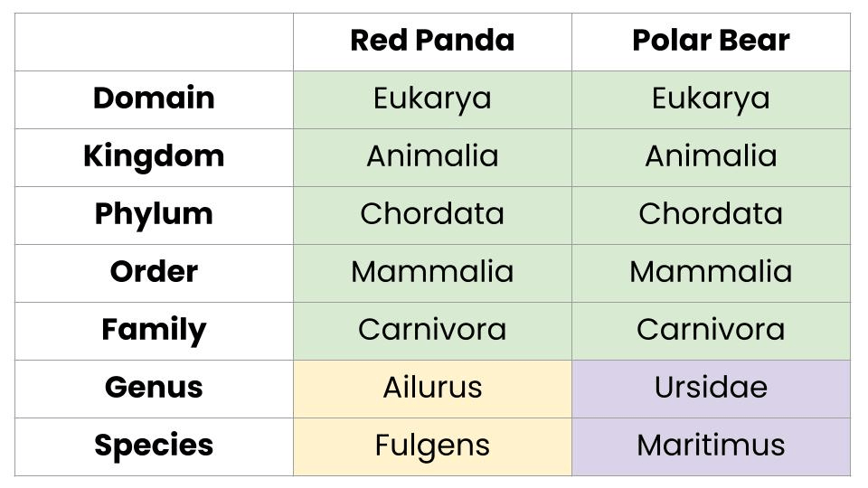Select the Kingdom row label
Screen dimensions: 868x488
154,156
